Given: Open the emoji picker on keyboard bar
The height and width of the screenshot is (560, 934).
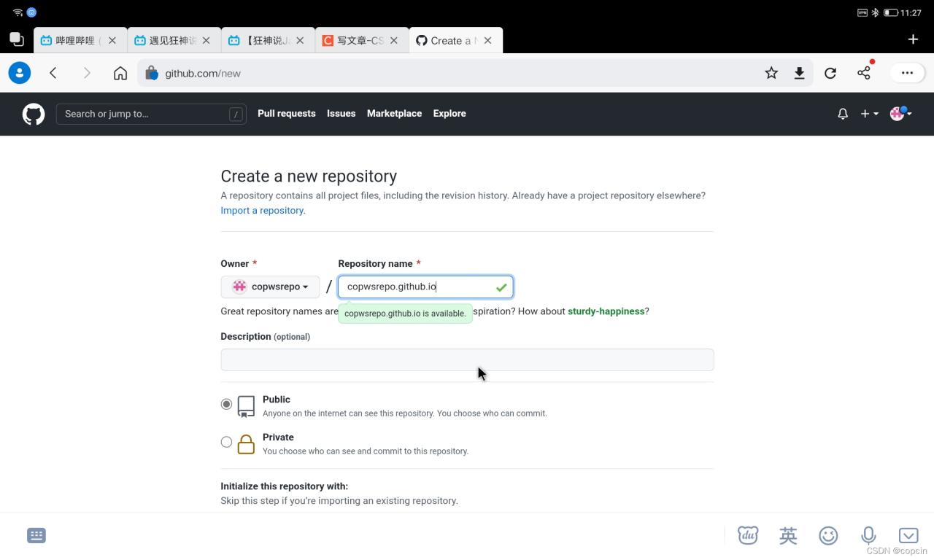Looking at the screenshot, I should [828, 535].
